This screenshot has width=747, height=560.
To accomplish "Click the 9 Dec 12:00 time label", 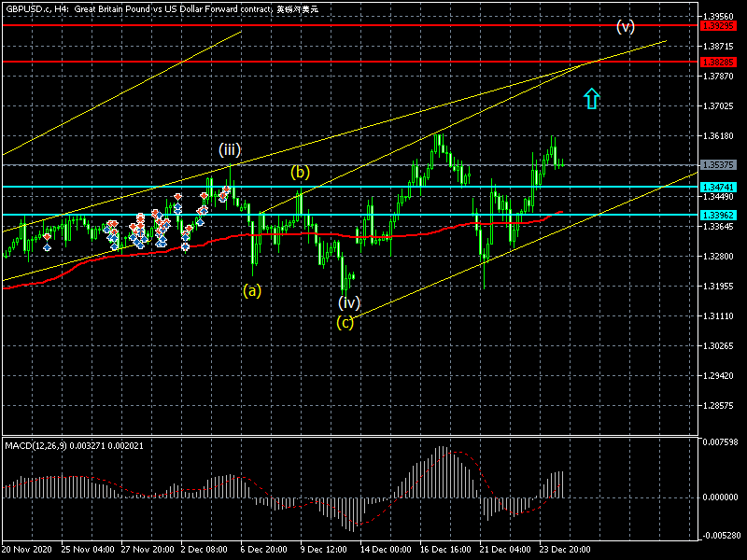I will (323, 550).
